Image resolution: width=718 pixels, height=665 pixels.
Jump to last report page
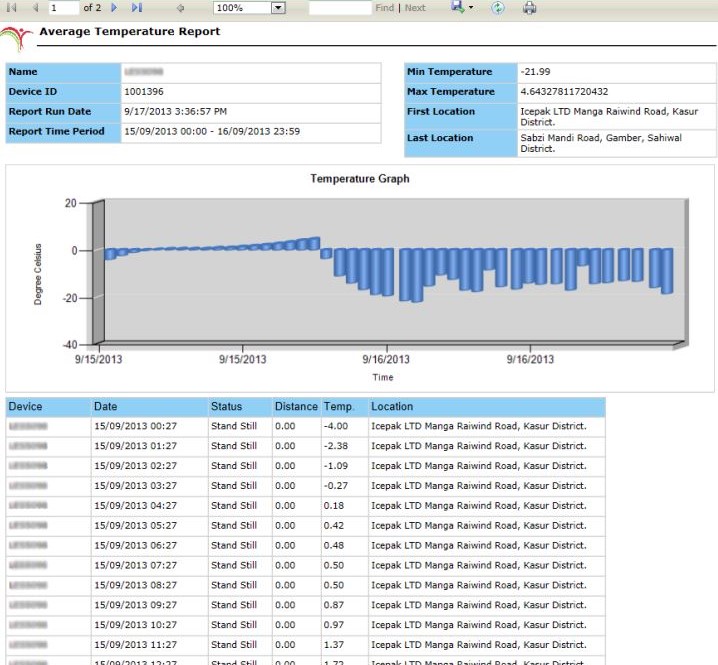point(136,7)
